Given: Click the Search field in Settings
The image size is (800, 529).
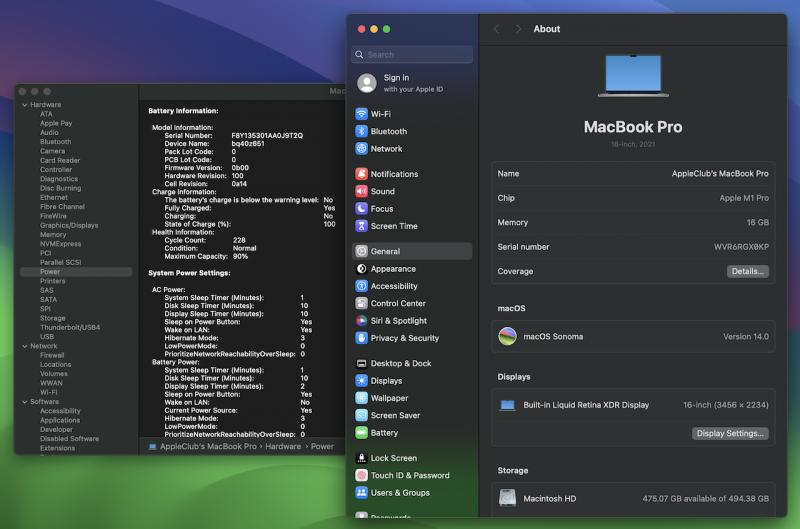Looking at the screenshot, I should pos(412,55).
